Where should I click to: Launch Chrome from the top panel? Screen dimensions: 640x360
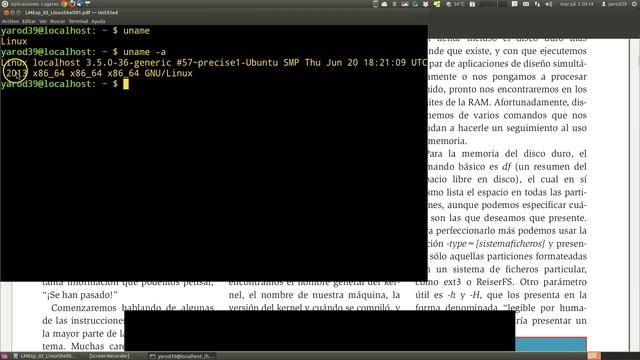pyautogui.click(x=64, y=4)
